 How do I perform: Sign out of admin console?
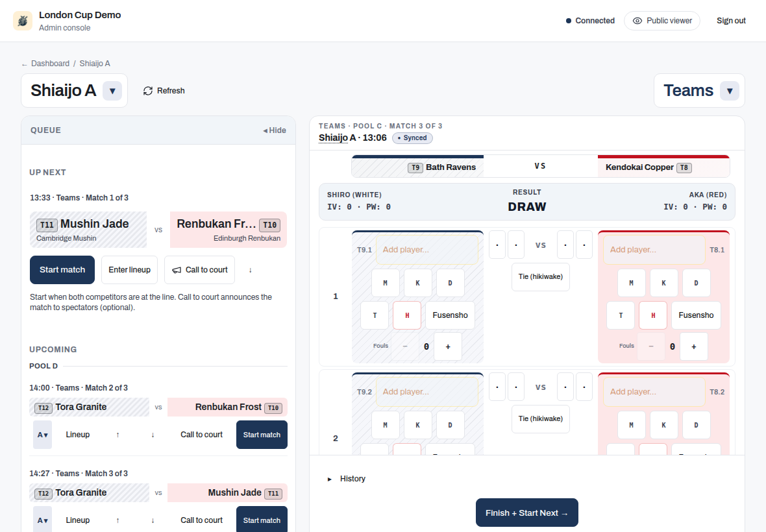pos(731,21)
